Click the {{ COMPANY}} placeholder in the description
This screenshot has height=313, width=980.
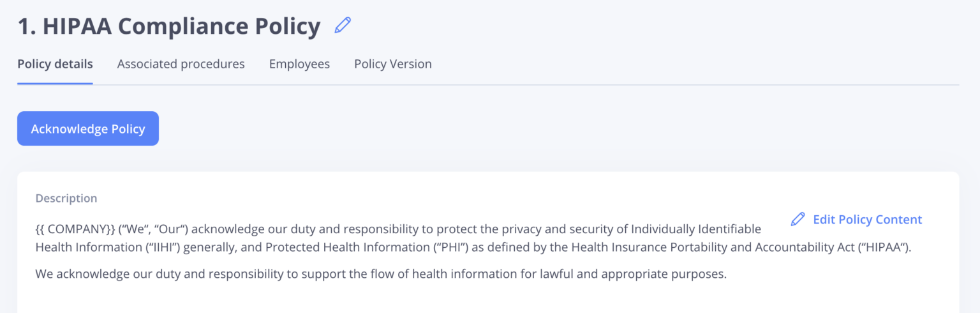(x=75, y=229)
